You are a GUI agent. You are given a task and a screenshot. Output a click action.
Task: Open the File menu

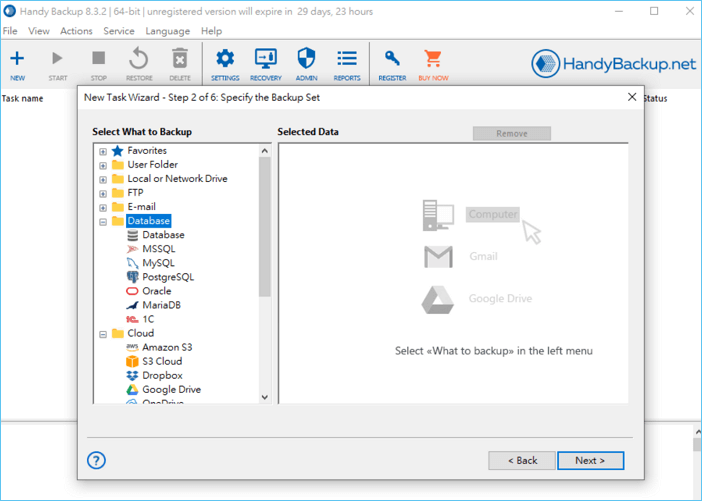click(10, 31)
